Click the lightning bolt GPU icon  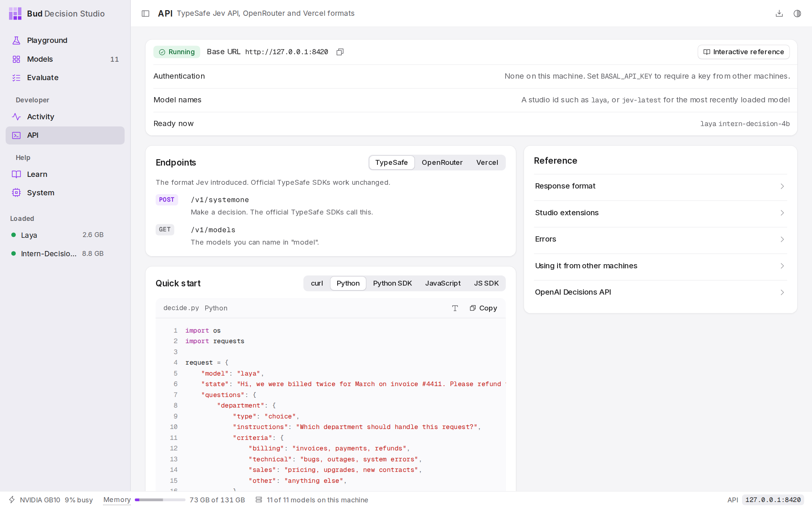(x=12, y=500)
